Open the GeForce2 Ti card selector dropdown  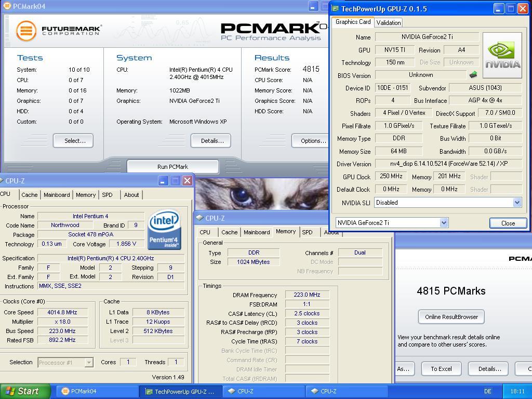point(444,222)
